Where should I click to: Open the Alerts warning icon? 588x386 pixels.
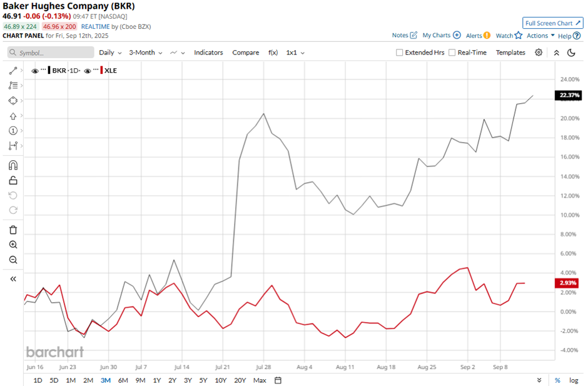[x=487, y=35]
